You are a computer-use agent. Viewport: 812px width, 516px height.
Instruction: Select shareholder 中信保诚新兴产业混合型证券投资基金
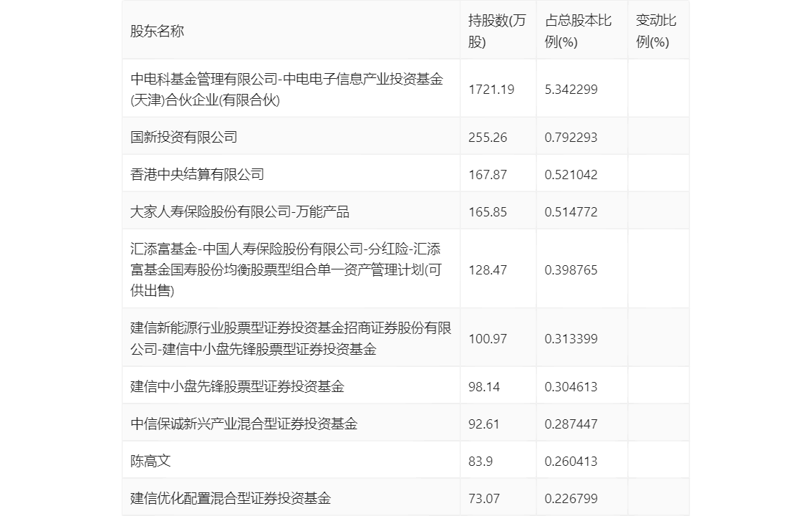244,424
